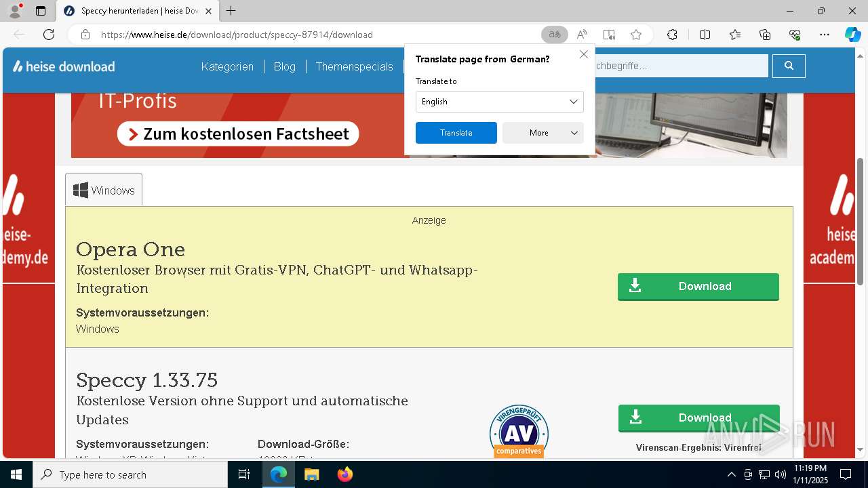Start Read aloud from address bar
This screenshot has height=488, width=868.
[582, 35]
